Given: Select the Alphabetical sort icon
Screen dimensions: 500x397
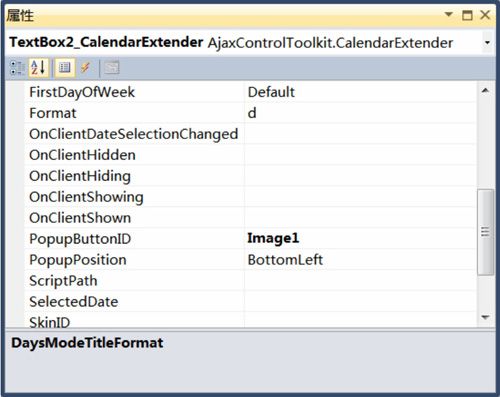Looking at the screenshot, I should (39, 68).
